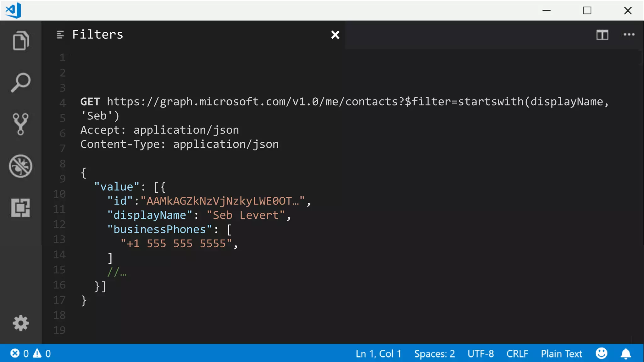Screen dimensions: 644x362
Task: Click line number 10 in gutter
Action: [59, 194]
